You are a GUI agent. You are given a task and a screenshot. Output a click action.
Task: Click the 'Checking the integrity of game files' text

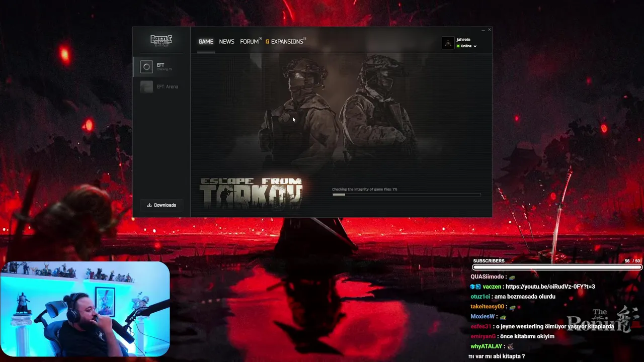[x=365, y=190]
